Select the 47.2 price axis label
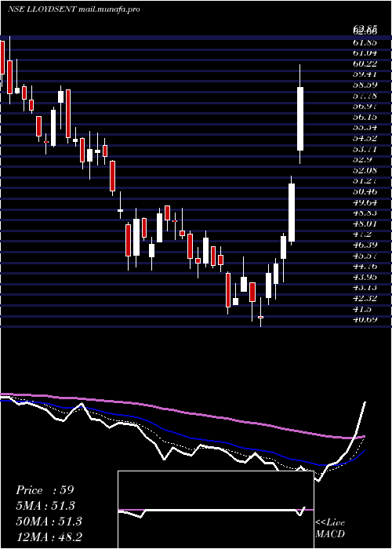 (363, 235)
